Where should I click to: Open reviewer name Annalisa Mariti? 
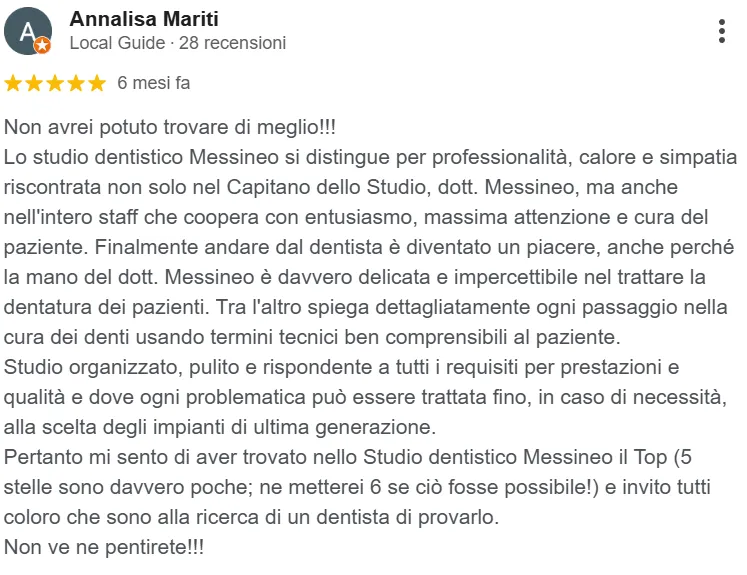[x=144, y=19]
